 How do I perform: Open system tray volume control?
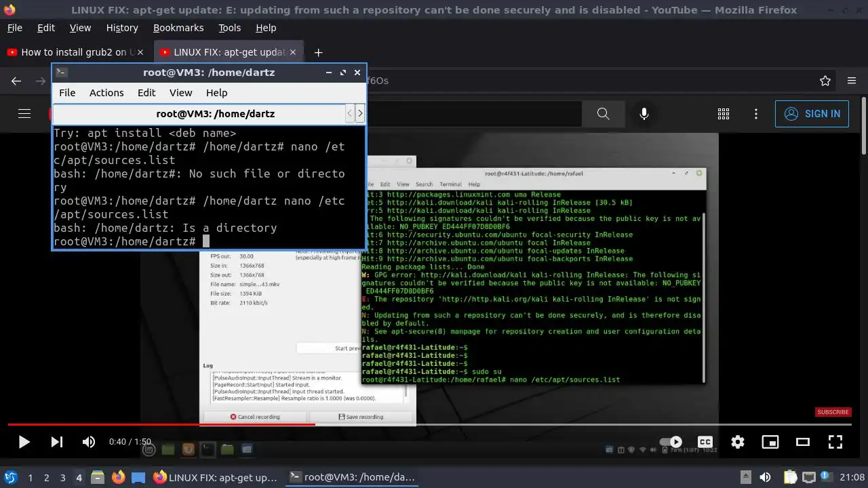click(x=765, y=478)
